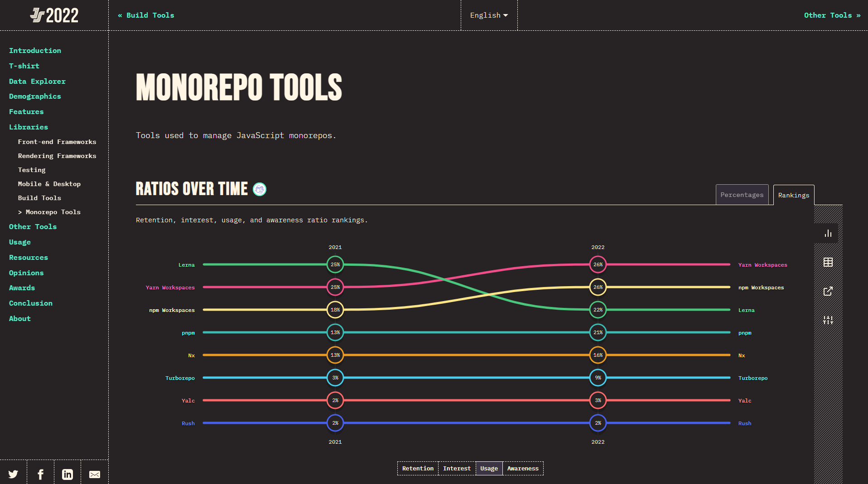Open the Features section

tap(26, 112)
